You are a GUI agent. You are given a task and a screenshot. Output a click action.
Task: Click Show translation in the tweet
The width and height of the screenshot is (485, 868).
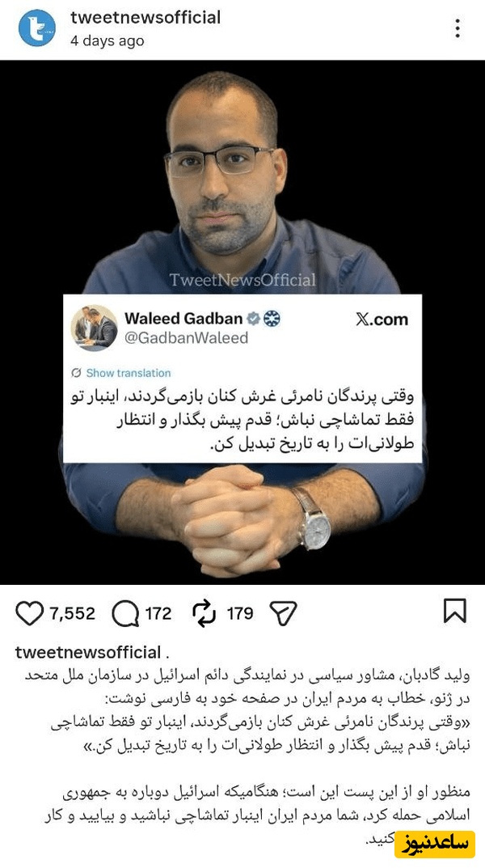pyautogui.click(x=129, y=373)
